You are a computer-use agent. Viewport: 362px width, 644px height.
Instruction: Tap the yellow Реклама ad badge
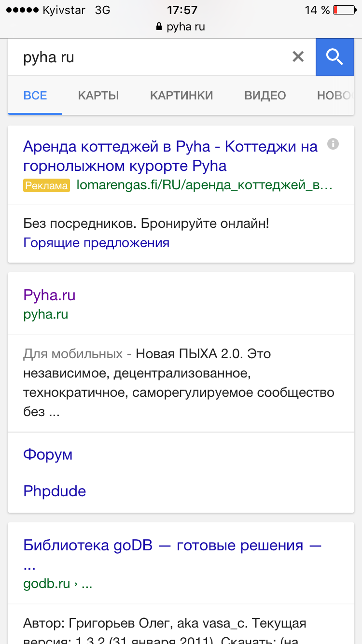tap(46, 185)
